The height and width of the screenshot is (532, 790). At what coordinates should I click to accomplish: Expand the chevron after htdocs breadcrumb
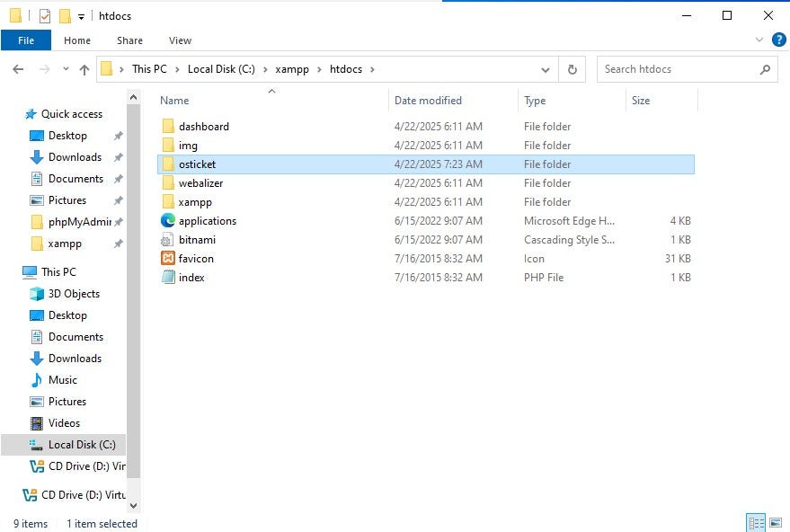[x=372, y=69]
